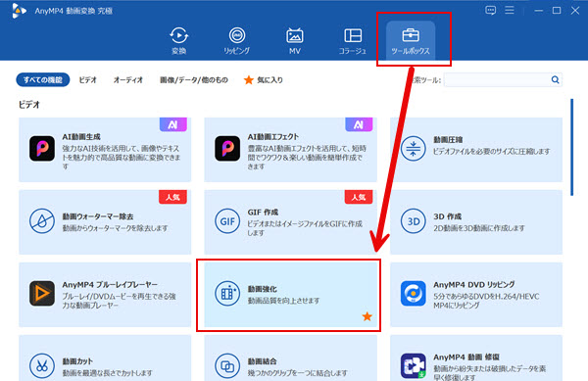Click the ビデオ section heading
Screen dimensions: 588x381
coord(29,105)
